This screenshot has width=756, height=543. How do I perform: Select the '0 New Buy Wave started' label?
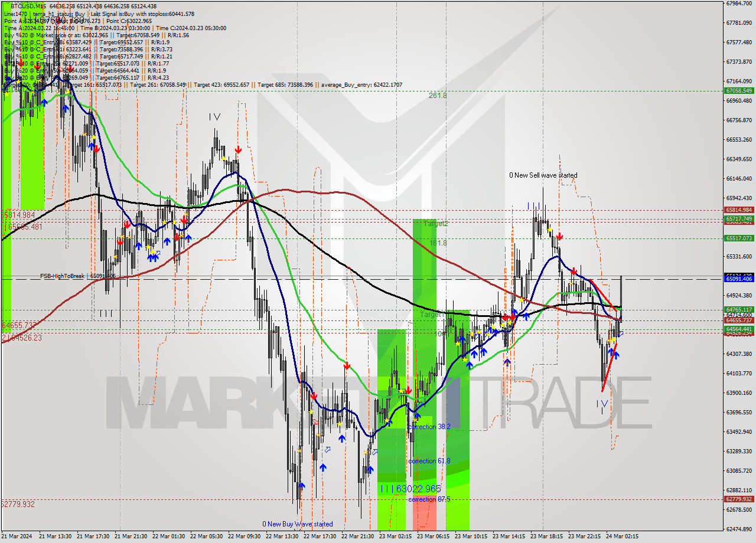coord(298,524)
